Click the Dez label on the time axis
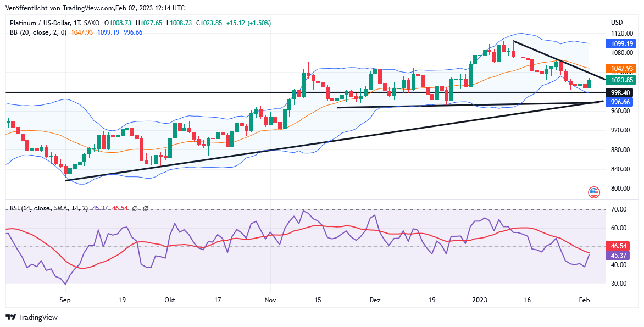This screenshot has width=644, height=327. tap(375, 301)
